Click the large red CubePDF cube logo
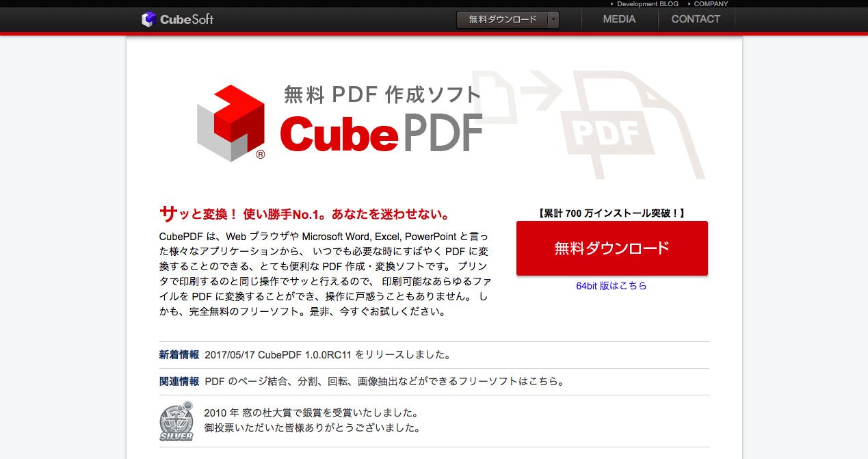This screenshot has width=868, height=459. pyautogui.click(x=231, y=123)
